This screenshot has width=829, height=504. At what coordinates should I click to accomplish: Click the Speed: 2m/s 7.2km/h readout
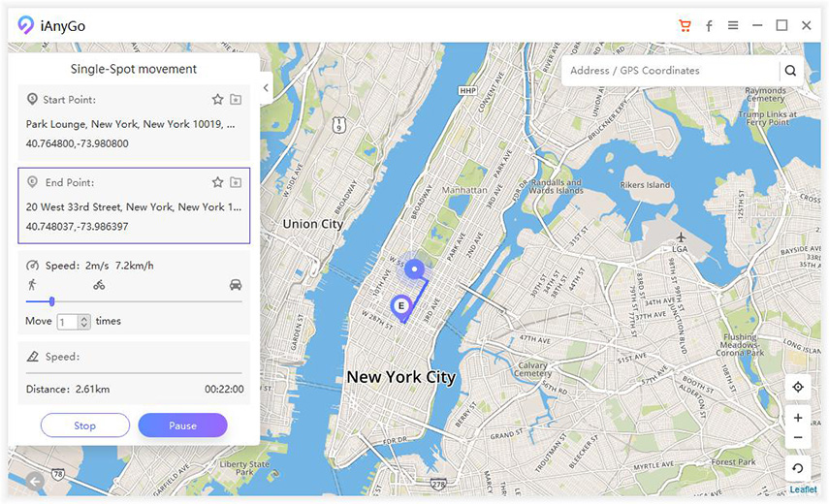point(100,266)
